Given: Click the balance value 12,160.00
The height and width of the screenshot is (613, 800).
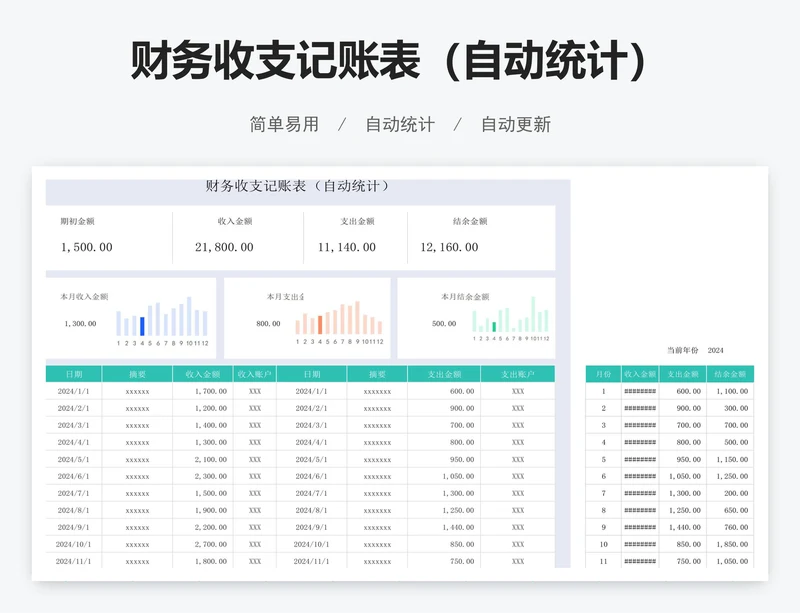Looking at the screenshot, I should 449,247.
